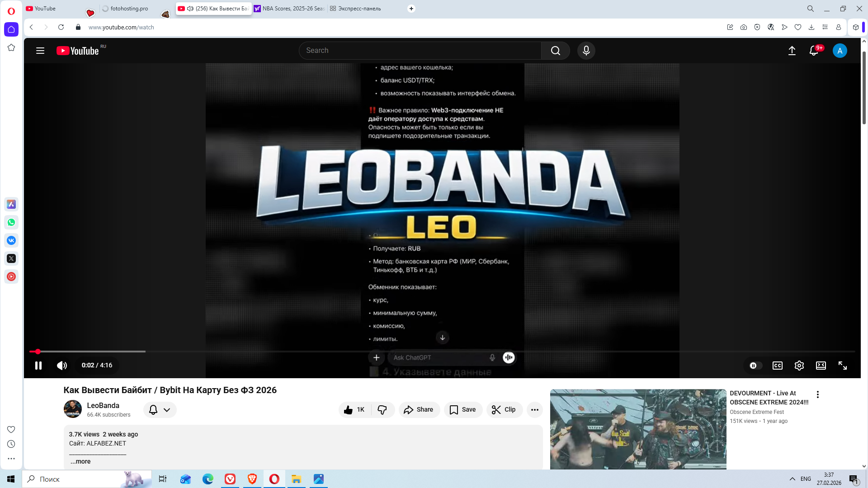The width and height of the screenshot is (868, 488).
Task: Open more actions menu for DEVOURMENT video
Action: tap(817, 394)
